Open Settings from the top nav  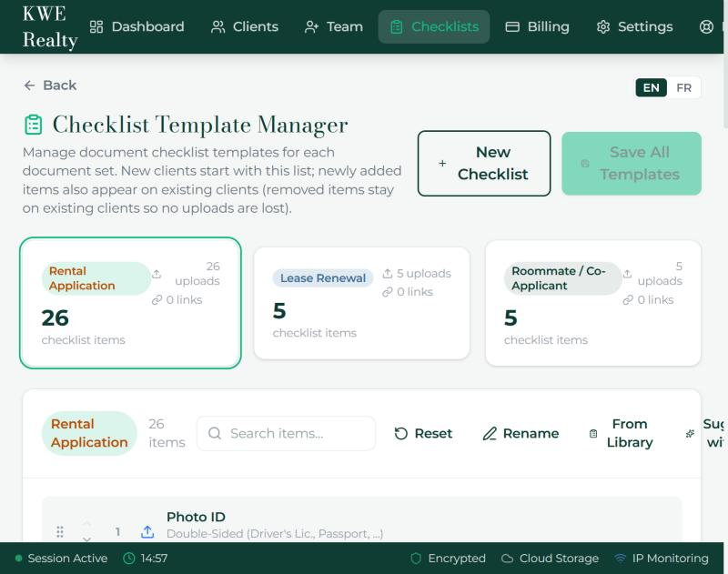tap(634, 27)
